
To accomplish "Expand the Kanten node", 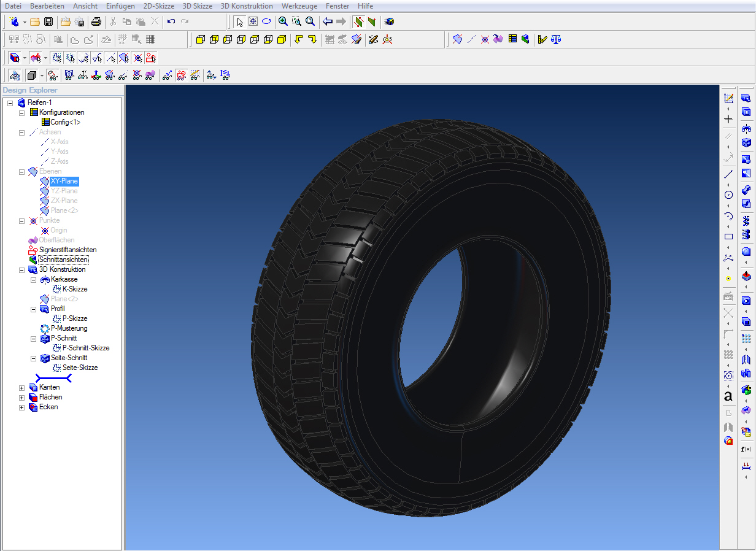I will tap(22, 387).
